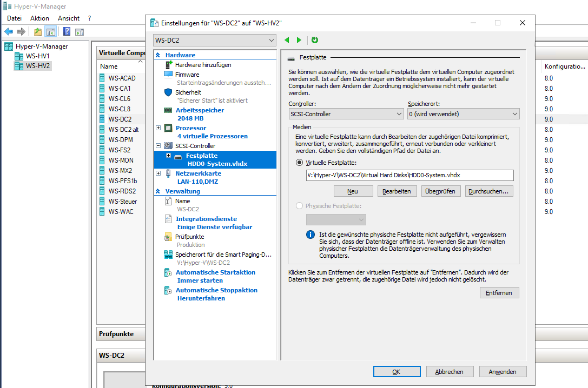Select the 'Virtuelle Festplatte' radio button
588x388 pixels.
pos(299,163)
